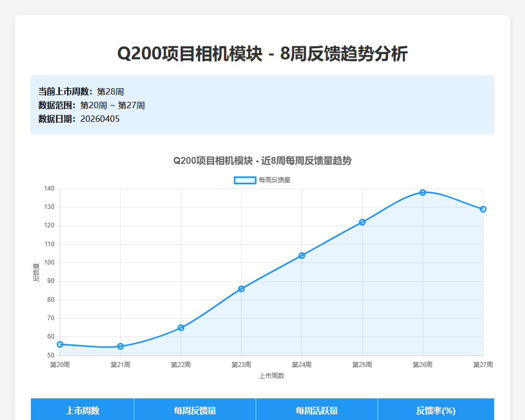This screenshot has height=420, width=525.
Task: Click the 每周反馈量 table header
Action: coord(195,410)
